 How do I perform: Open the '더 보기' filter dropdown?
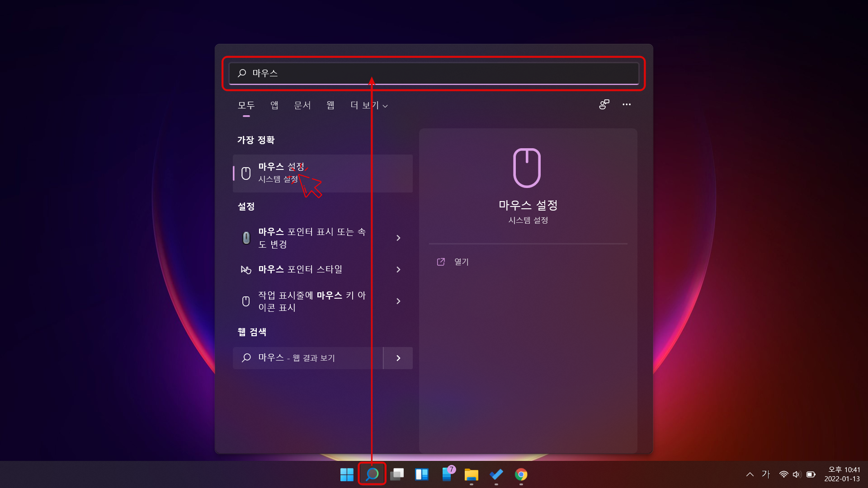pos(368,105)
